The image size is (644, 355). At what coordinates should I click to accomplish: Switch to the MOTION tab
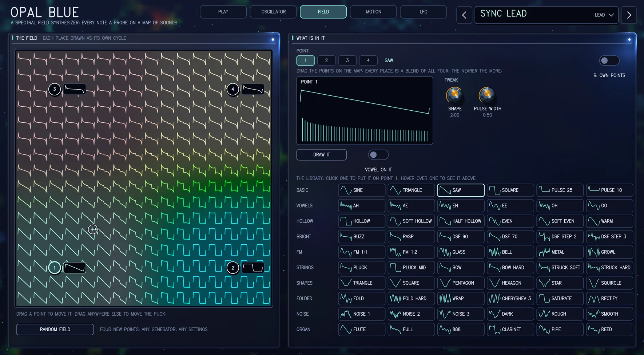(x=373, y=12)
